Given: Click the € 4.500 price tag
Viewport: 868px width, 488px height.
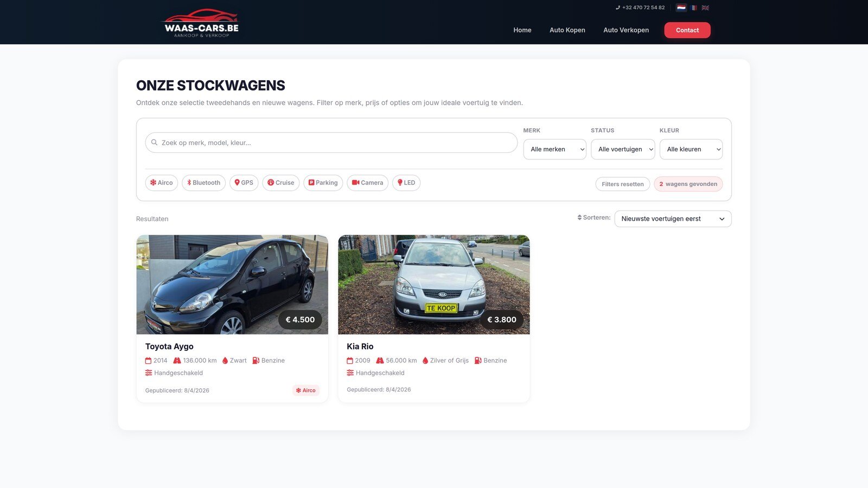Looking at the screenshot, I should coord(300,320).
